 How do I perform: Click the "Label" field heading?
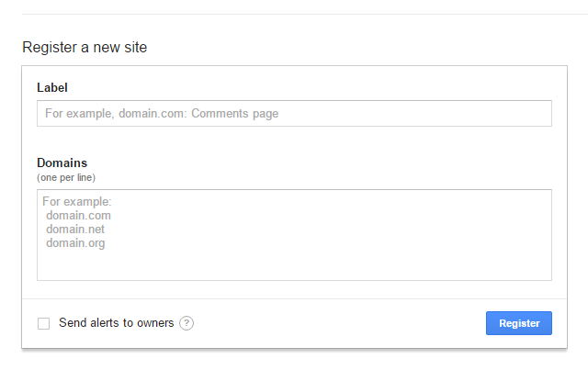tap(52, 88)
